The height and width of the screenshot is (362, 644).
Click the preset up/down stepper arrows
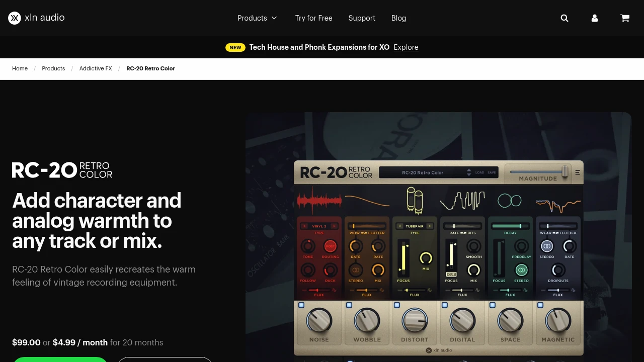(469, 172)
